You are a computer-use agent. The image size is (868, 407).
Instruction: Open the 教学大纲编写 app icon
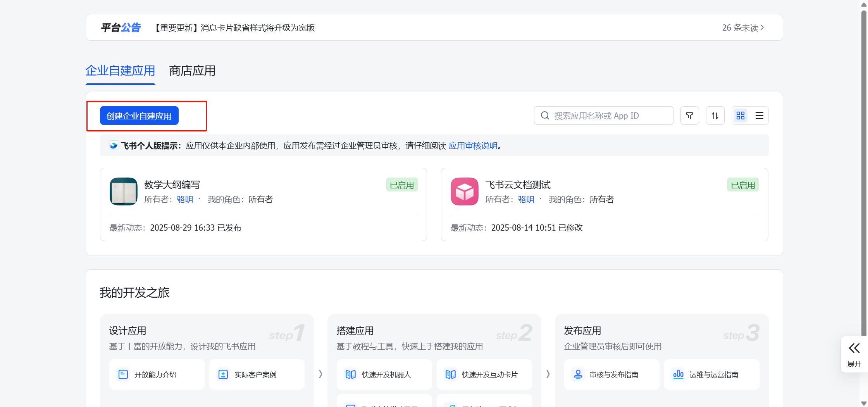coord(124,191)
